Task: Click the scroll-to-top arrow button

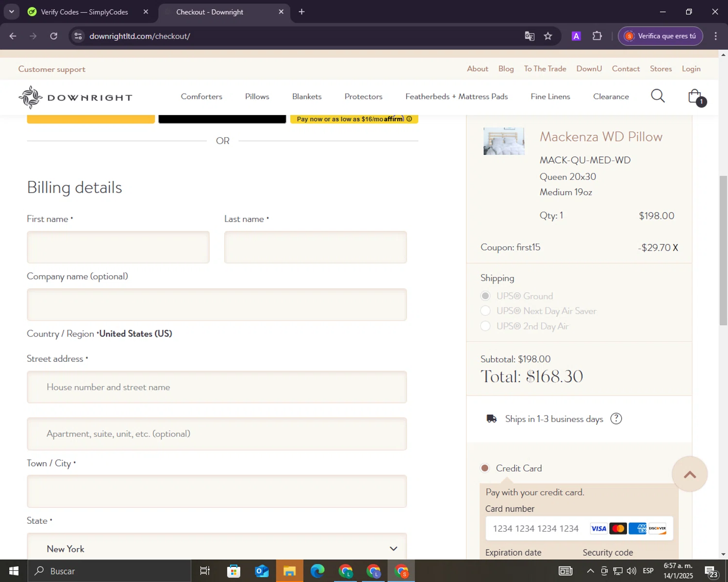Action: coord(690,474)
